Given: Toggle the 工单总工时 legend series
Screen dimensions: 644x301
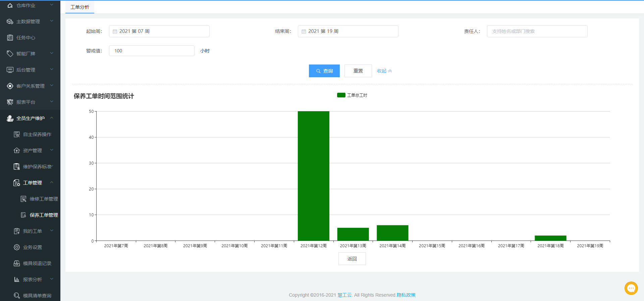Looking at the screenshot, I should pos(352,95).
